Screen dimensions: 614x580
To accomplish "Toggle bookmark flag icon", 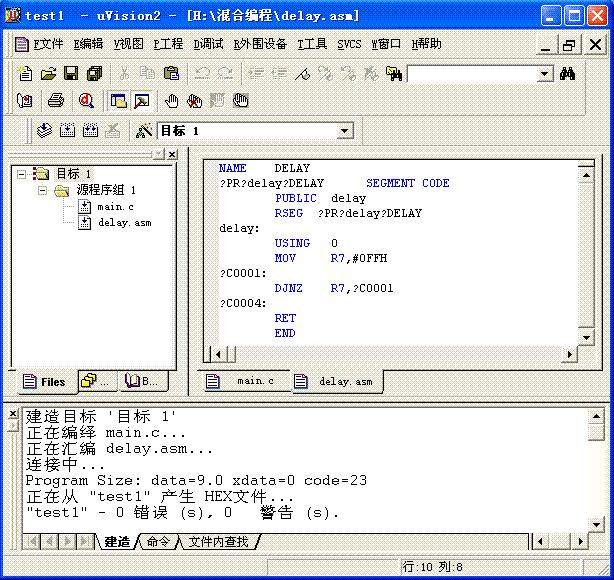I will (302, 74).
